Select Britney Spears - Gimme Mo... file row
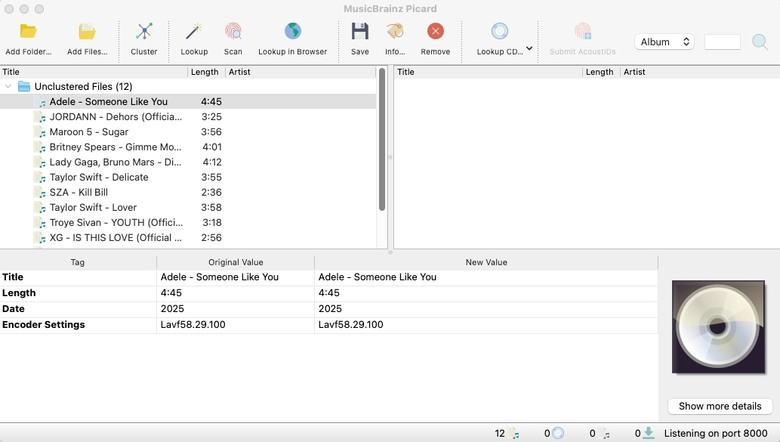 click(188, 147)
